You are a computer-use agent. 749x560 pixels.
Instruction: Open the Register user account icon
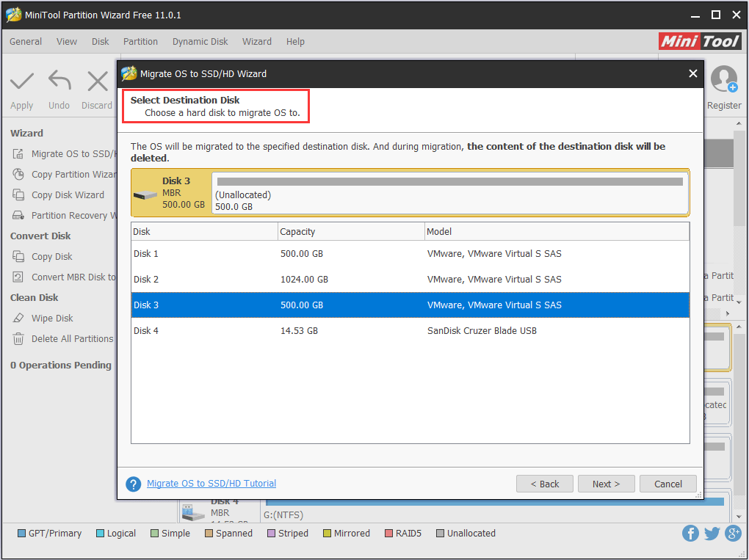click(724, 79)
